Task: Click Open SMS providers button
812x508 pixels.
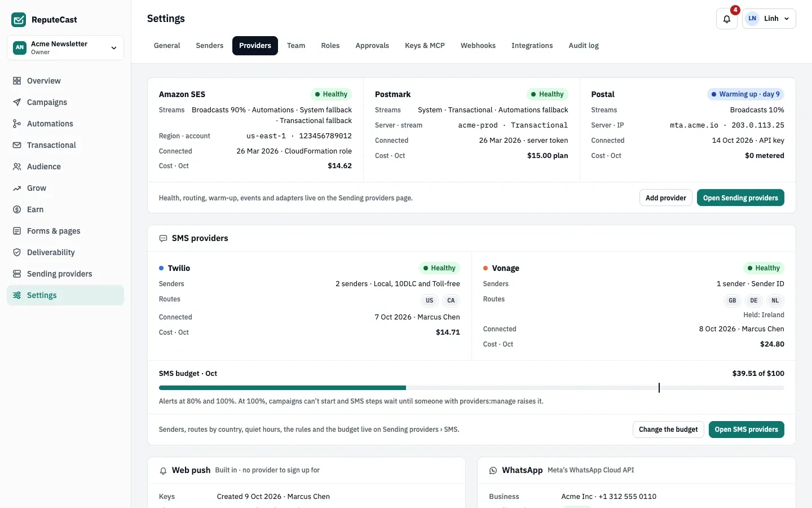Action: click(746, 430)
